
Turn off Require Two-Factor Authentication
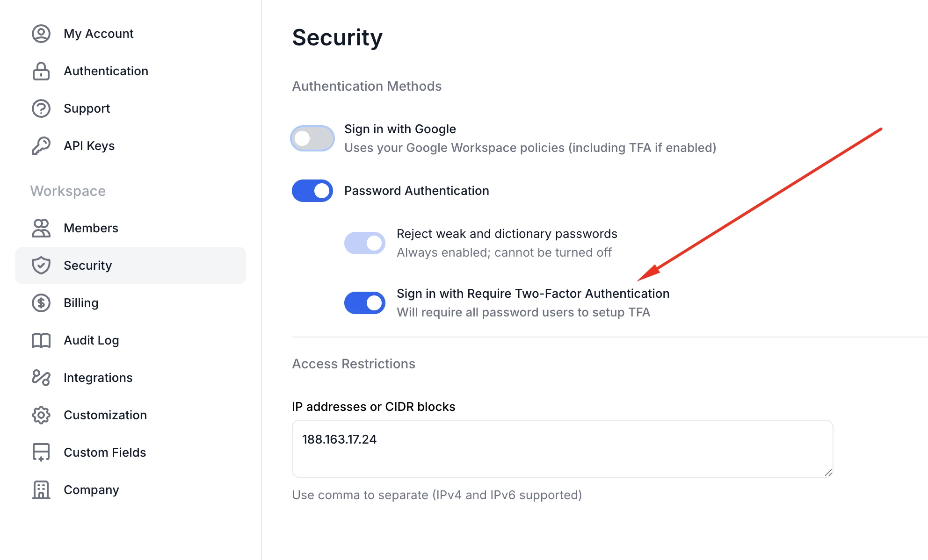[x=364, y=303]
